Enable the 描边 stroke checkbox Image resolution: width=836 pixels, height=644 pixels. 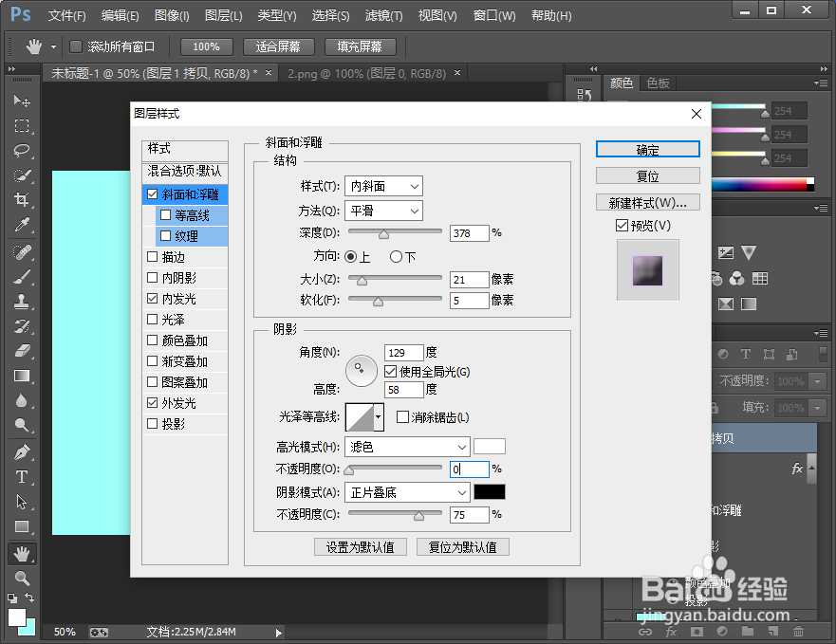[x=153, y=257]
